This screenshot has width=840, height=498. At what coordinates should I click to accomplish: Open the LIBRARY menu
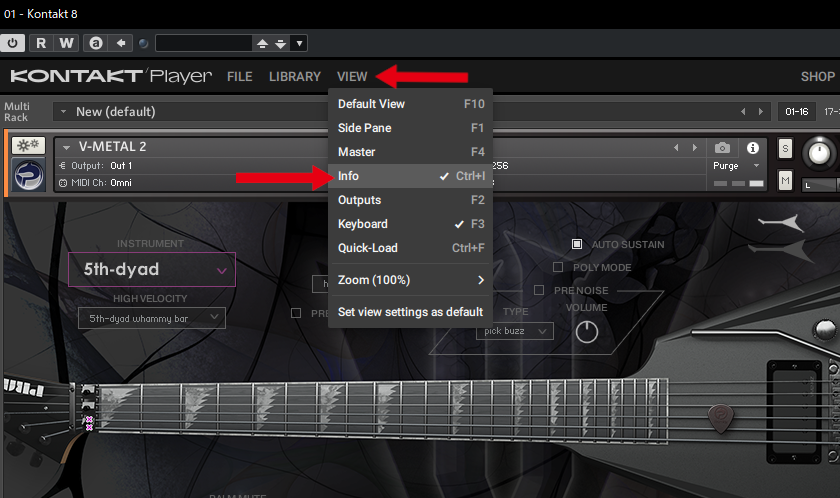tap(295, 77)
